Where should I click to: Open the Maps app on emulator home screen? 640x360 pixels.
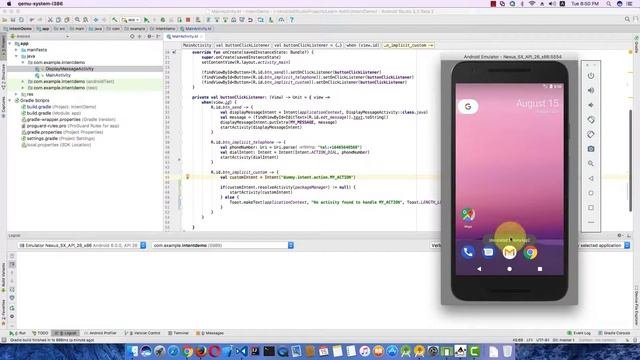coord(468,216)
